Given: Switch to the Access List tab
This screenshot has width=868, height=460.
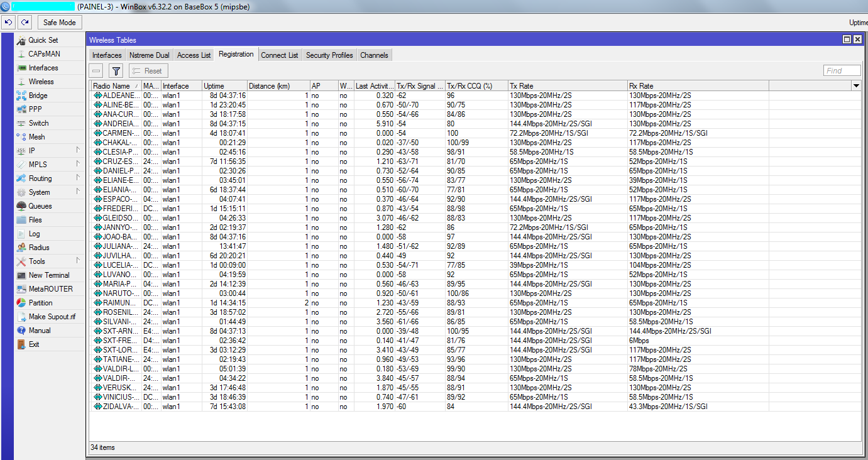Looking at the screenshot, I should [x=194, y=55].
